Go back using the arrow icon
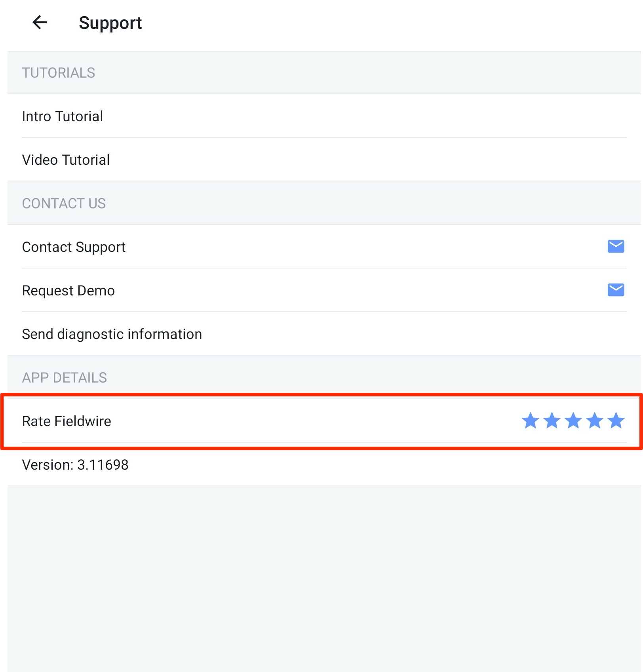This screenshot has width=643, height=672. pyautogui.click(x=40, y=23)
